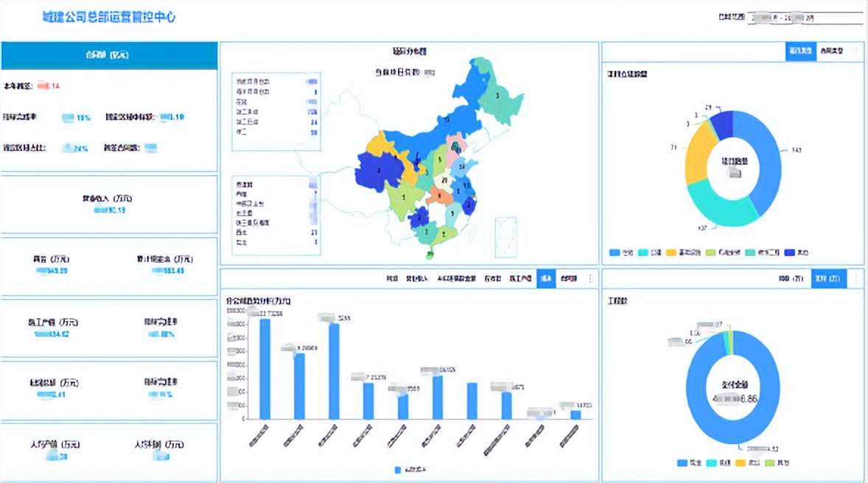Switch to the 施工产值 tab
868x483 pixels.
click(520, 279)
